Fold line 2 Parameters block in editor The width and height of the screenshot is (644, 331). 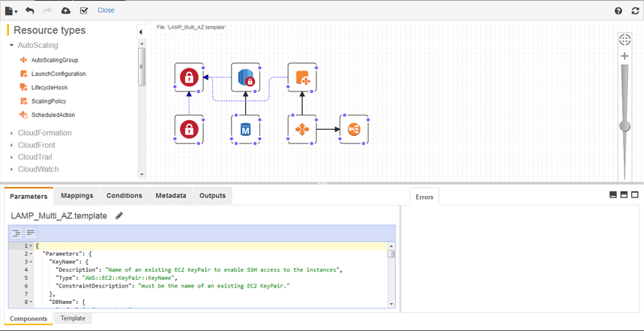click(31, 254)
